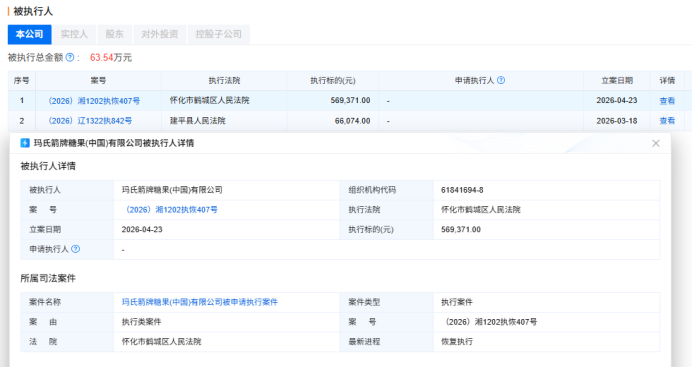Click the 执行法院 column header

(224, 80)
